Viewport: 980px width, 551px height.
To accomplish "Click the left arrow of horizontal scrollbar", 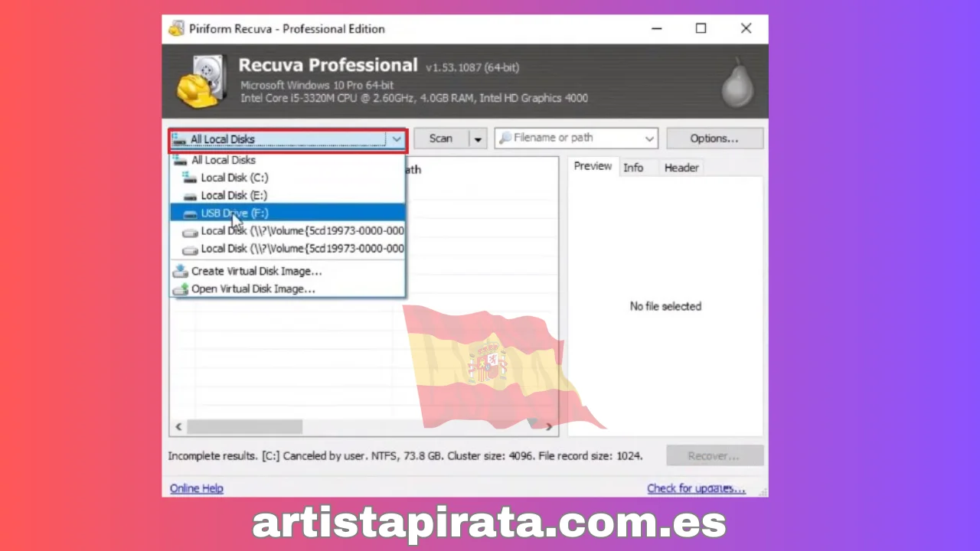I will (178, 426).
